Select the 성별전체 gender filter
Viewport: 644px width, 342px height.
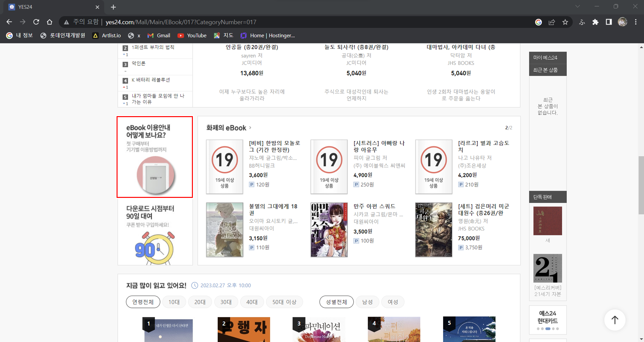tap(336, 302)
